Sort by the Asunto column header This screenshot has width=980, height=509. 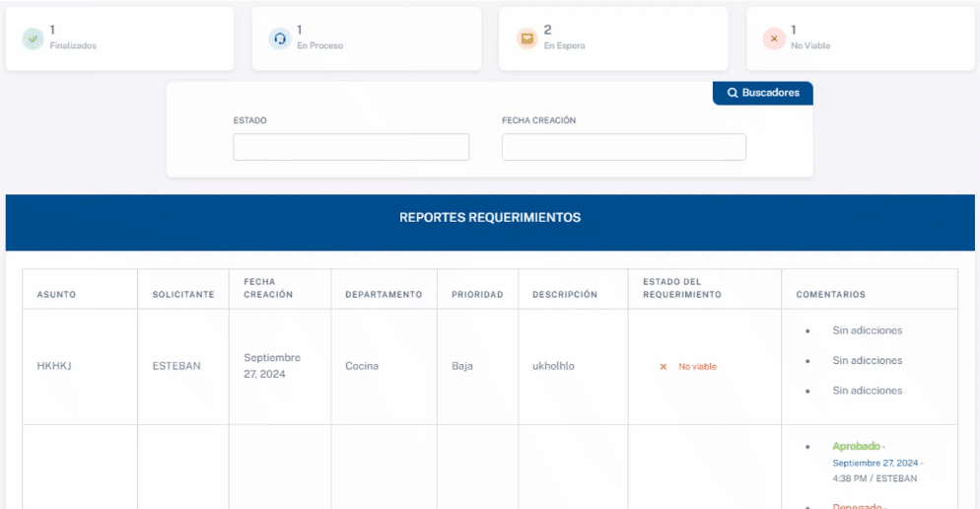click(x=56, y=295)
